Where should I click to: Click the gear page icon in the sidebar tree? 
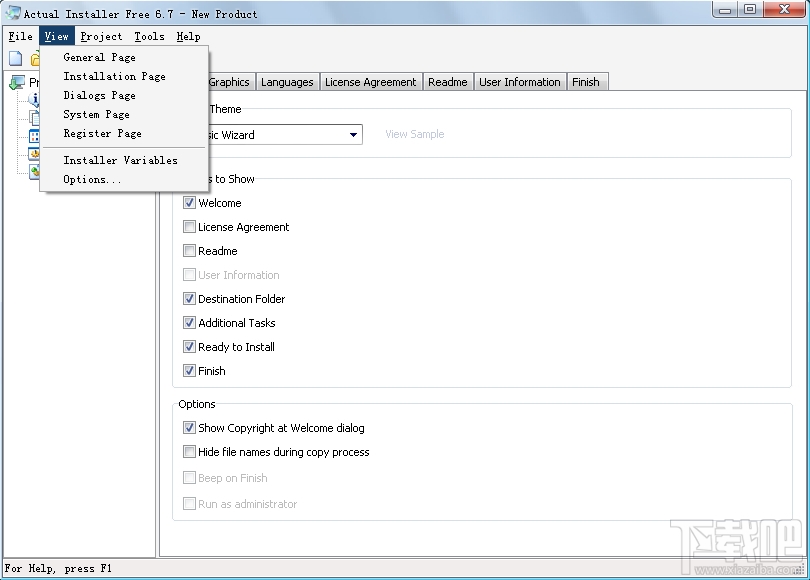tap(34, 153)
